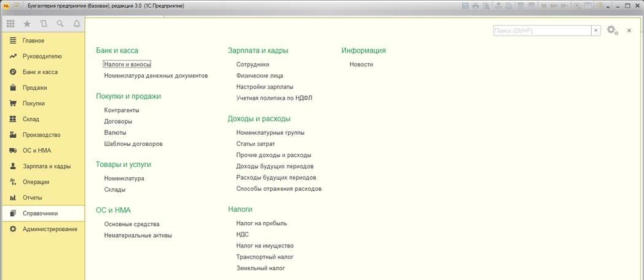Open Способы отражения расходов link
The height and width of the screenshot is (280, 644).
click(279, 189)
